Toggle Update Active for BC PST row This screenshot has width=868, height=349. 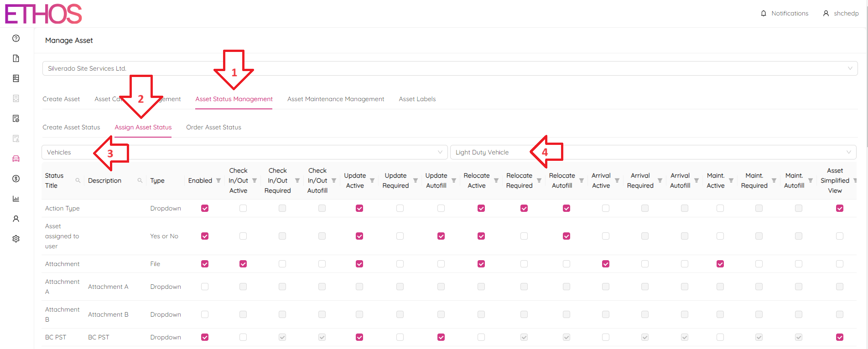359,337
